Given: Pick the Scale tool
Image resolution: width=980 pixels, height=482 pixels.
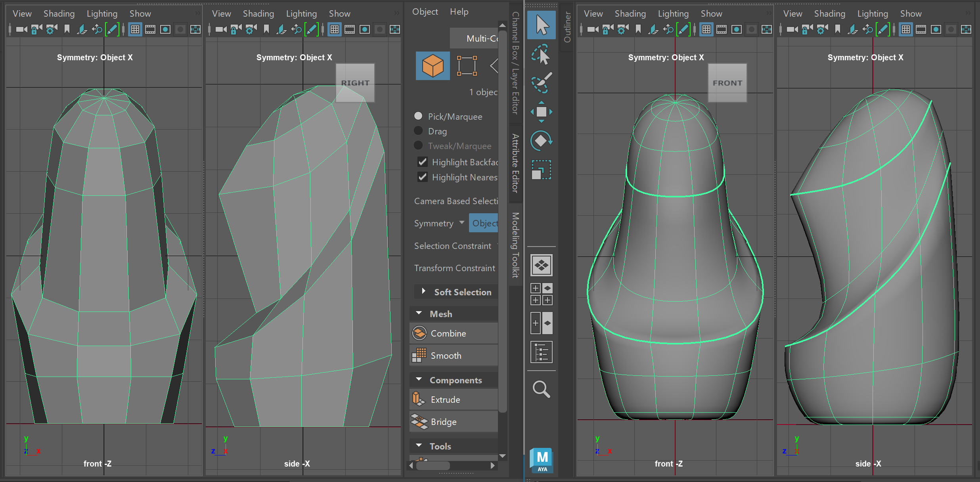Looking at the screenshot, I should click(x=542, y=170).
